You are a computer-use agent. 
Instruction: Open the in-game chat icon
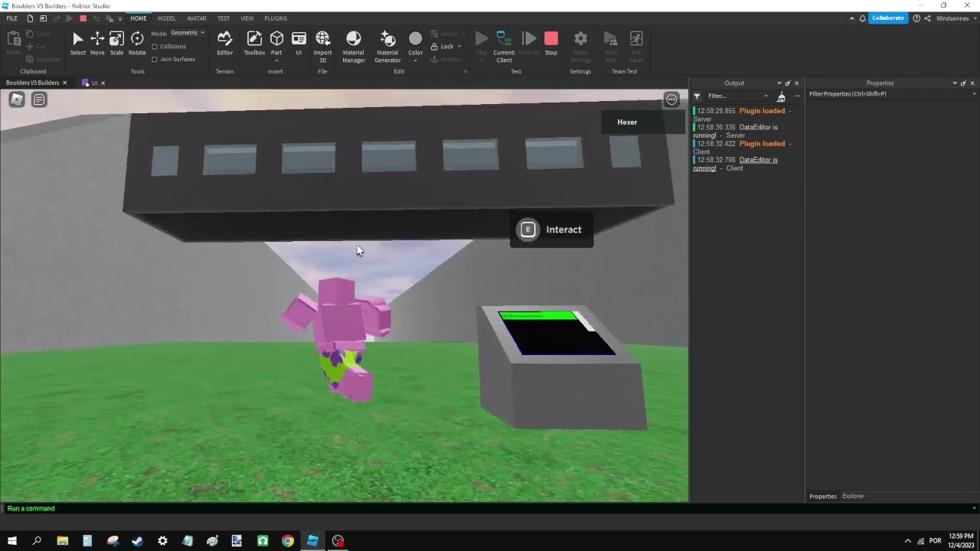[39, 99]
